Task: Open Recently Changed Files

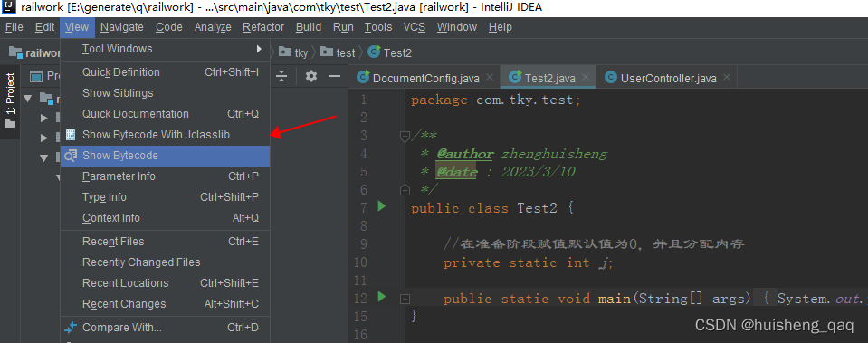Action: pyautogui.click(x=165, y=262)
